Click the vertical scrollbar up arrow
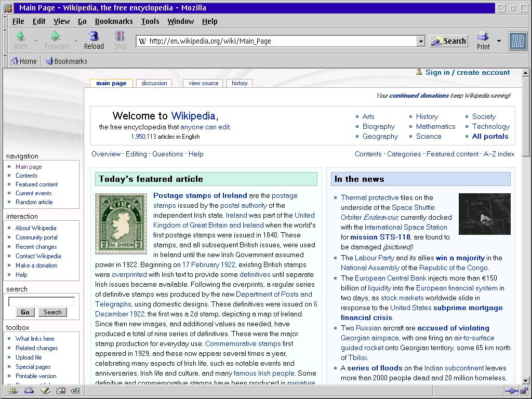532x399 pixels. (525, 72)
